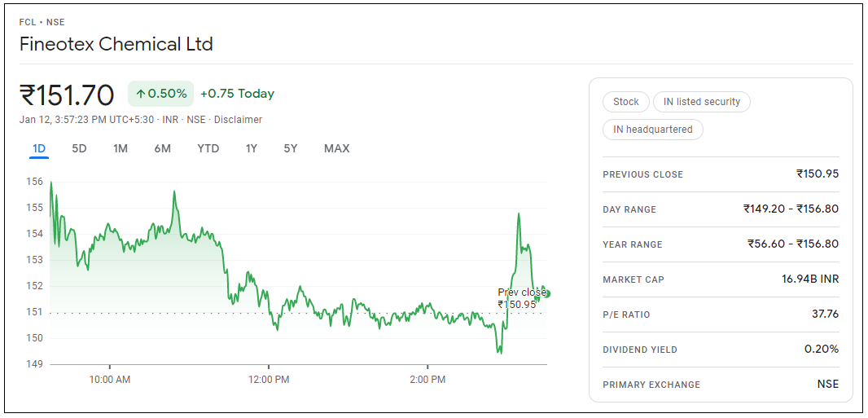Click the PRIMARY EXCHANGE label

coord(651,385)
